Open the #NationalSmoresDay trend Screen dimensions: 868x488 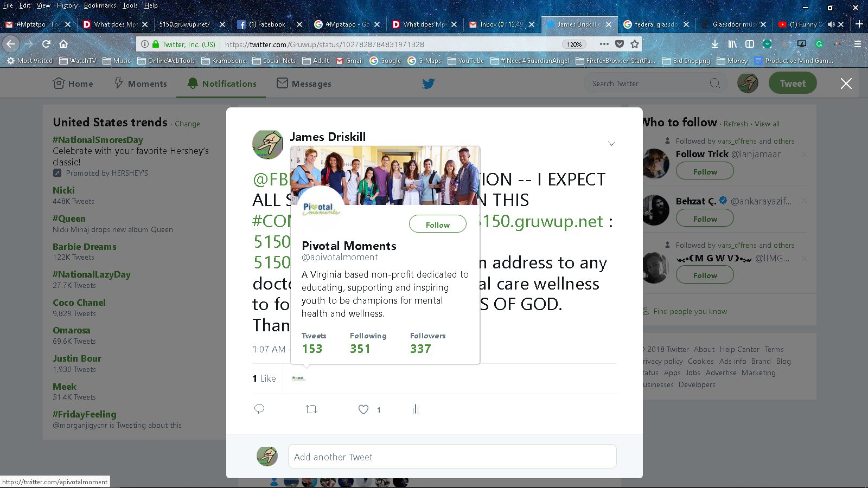[98, 140]
